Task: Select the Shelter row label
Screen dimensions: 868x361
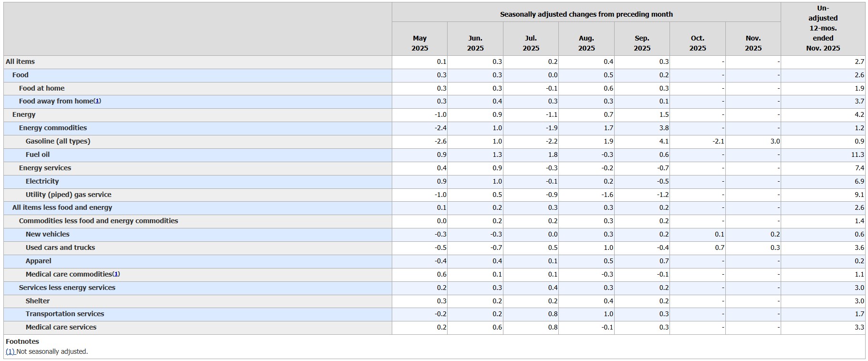Action: 38,301
